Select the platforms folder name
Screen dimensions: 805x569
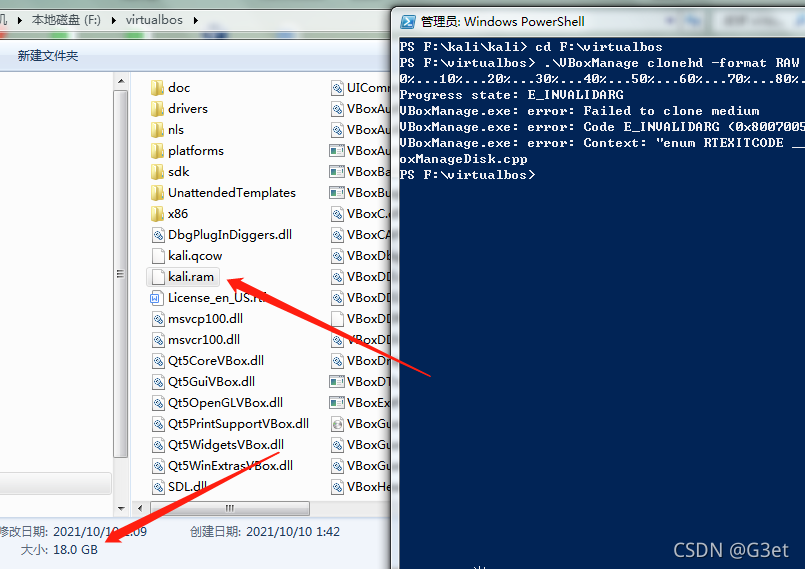(196, 151)
